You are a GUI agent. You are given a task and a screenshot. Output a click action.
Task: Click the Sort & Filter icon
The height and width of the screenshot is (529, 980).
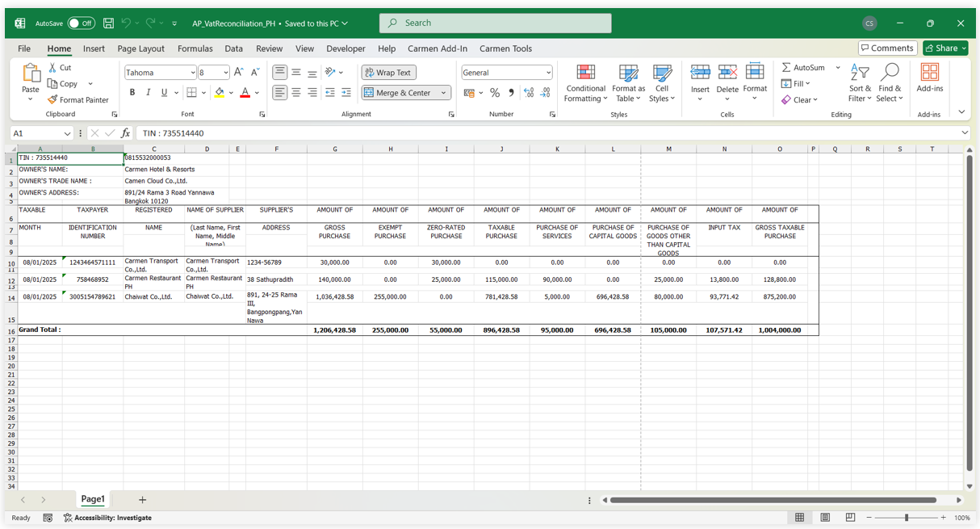pos(860,83)
